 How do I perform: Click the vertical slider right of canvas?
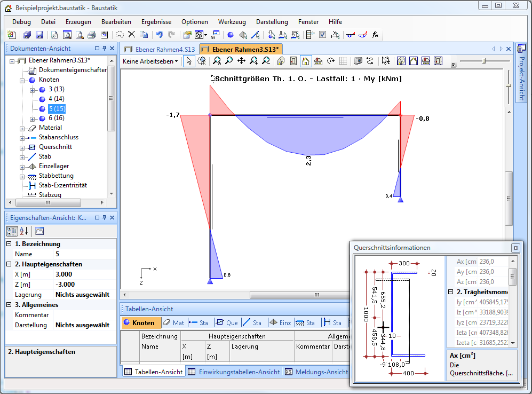pyautogui.click(x=508, y=86)
